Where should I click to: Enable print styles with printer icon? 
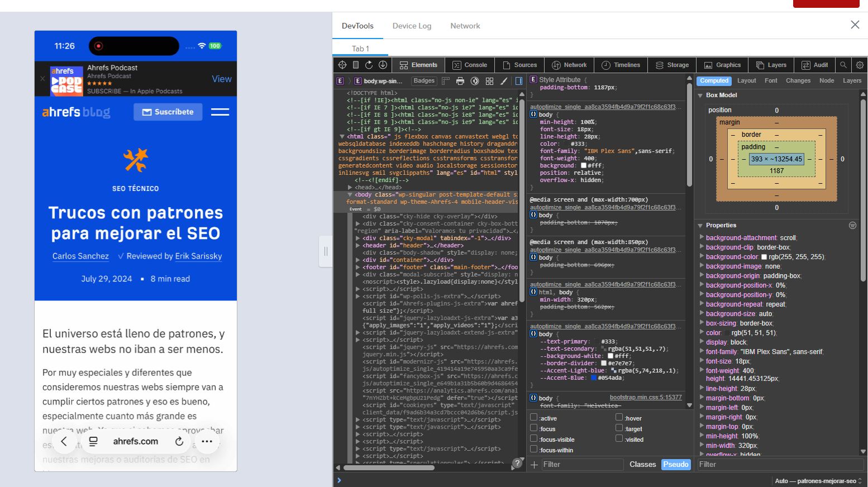tap(460, 81)
